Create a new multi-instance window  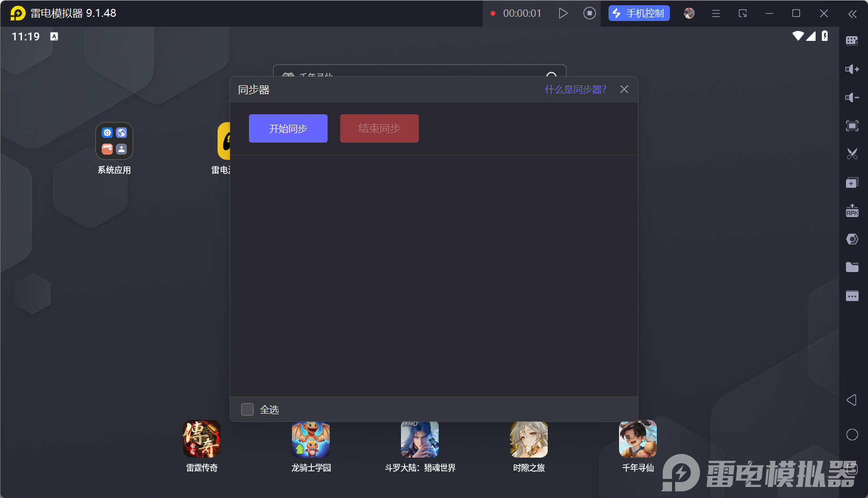852,182
